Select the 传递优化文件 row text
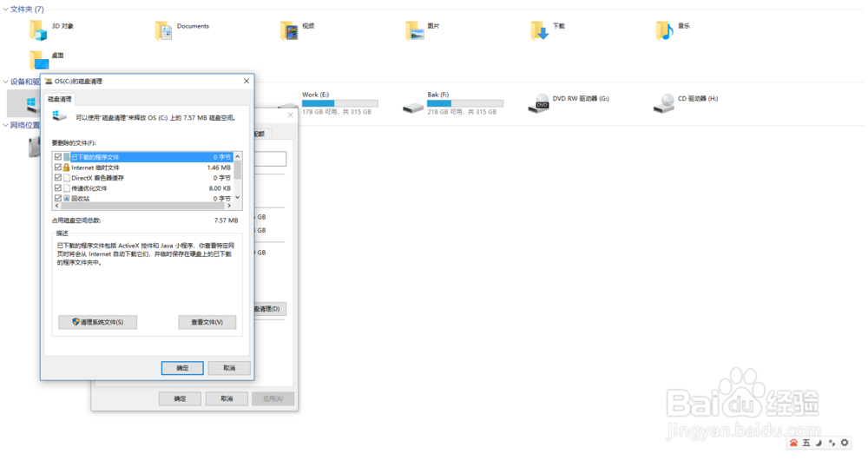The image size is (868, 460). coord(89,188)
